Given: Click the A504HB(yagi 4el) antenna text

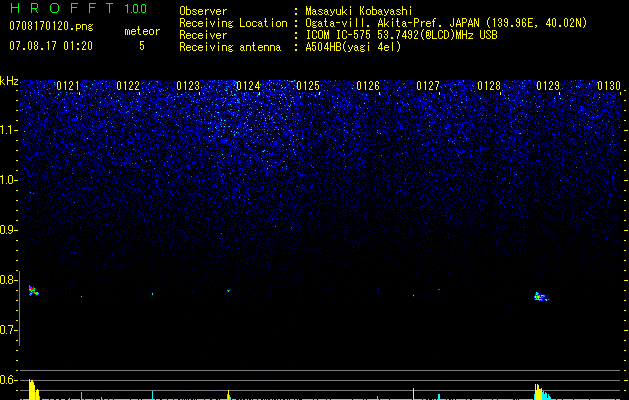Looking at the screenshot, I should coord(353,47).
